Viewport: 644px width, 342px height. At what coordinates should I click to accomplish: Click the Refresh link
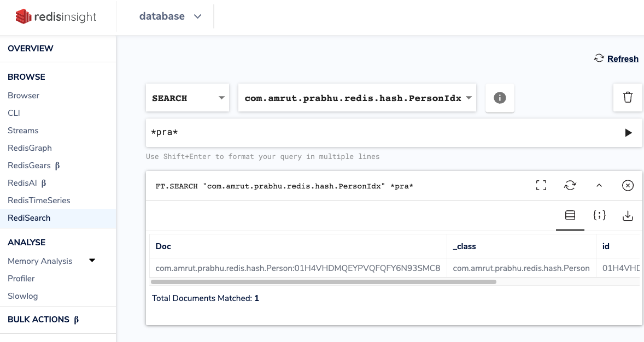pyautogui.click(x=623, y=58)
